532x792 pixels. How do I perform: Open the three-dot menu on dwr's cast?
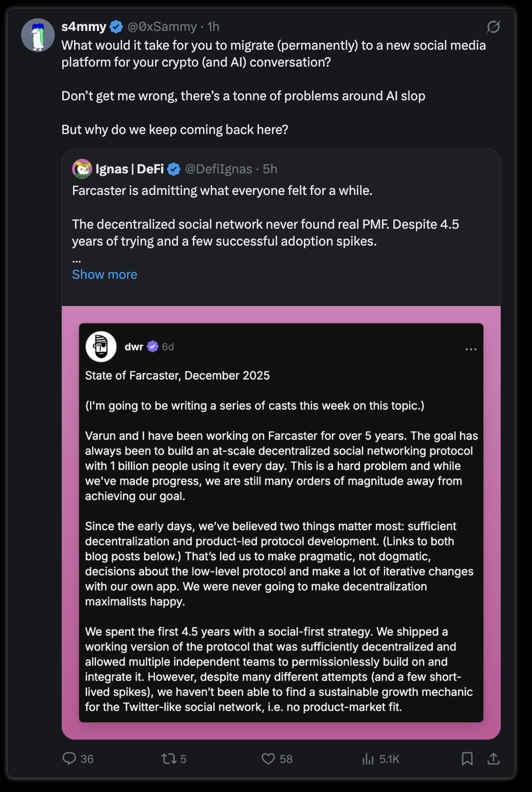point(471,349)
